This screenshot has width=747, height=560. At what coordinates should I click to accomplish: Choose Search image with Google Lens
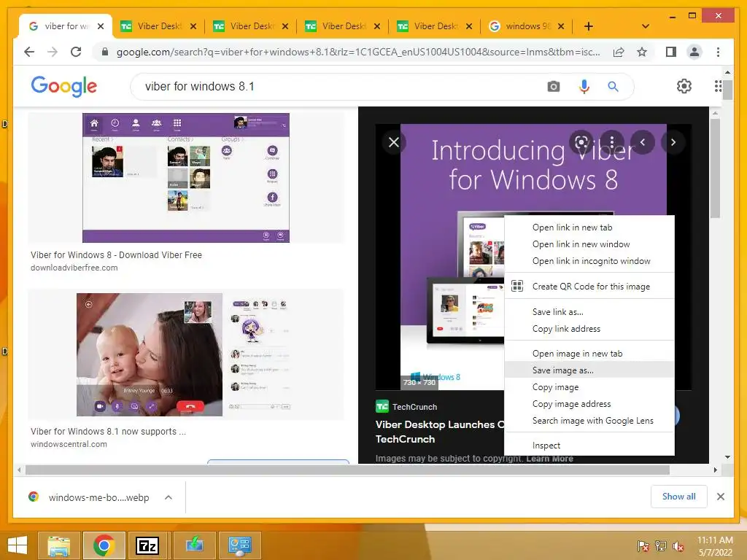click(x=589, y=421)
